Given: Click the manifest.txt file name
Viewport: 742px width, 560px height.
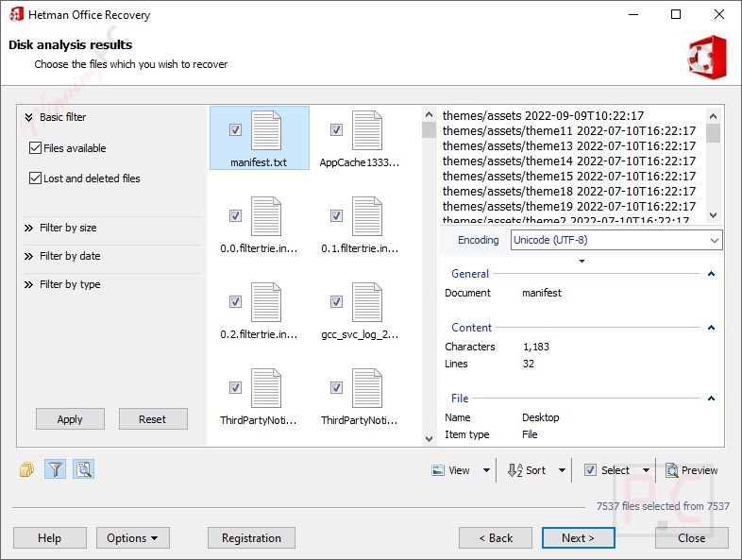Looking at the screenshot, I should point(259,162).
